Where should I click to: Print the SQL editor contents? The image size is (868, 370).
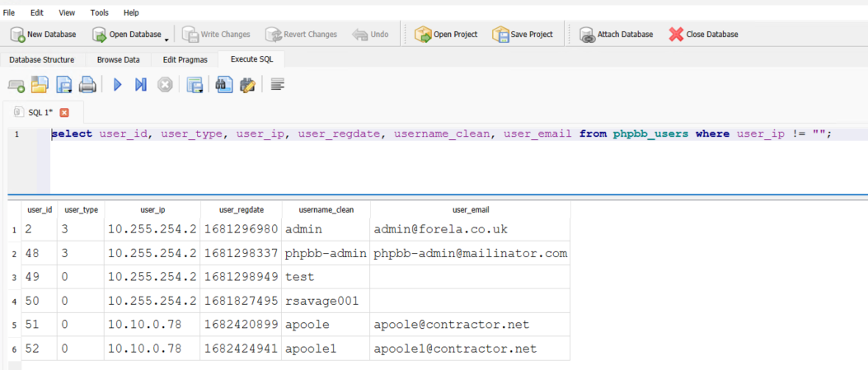87,85
